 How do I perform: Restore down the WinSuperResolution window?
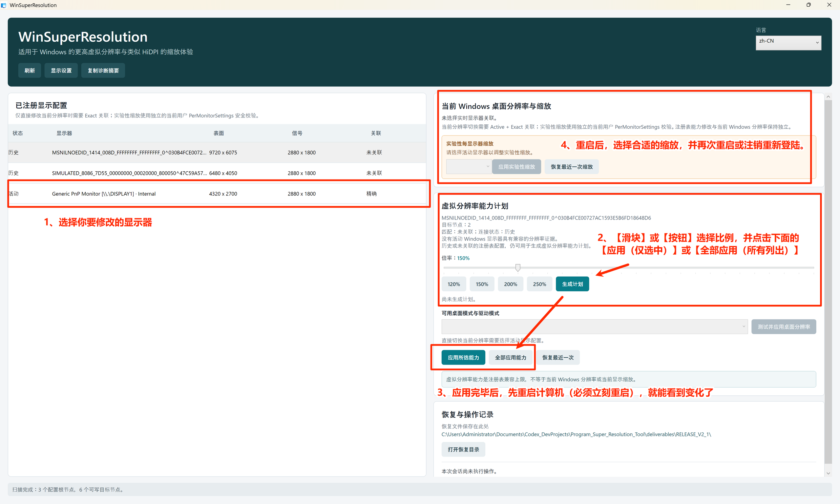coord(808,5)
